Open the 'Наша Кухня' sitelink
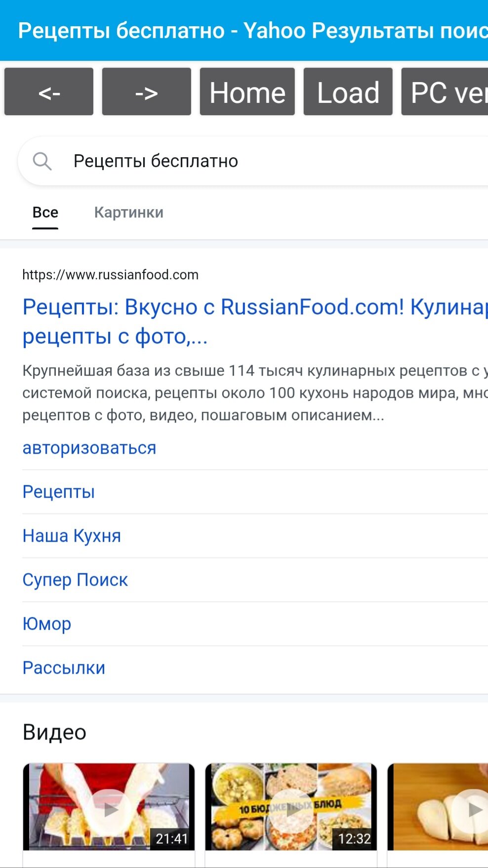This screenshot has height=868, width=488. [72, 536]
